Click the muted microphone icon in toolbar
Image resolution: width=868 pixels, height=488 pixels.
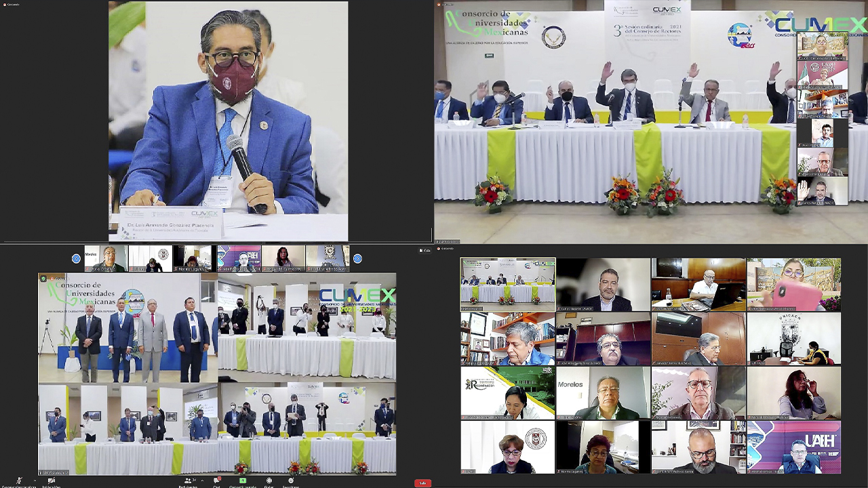(19, 481)
